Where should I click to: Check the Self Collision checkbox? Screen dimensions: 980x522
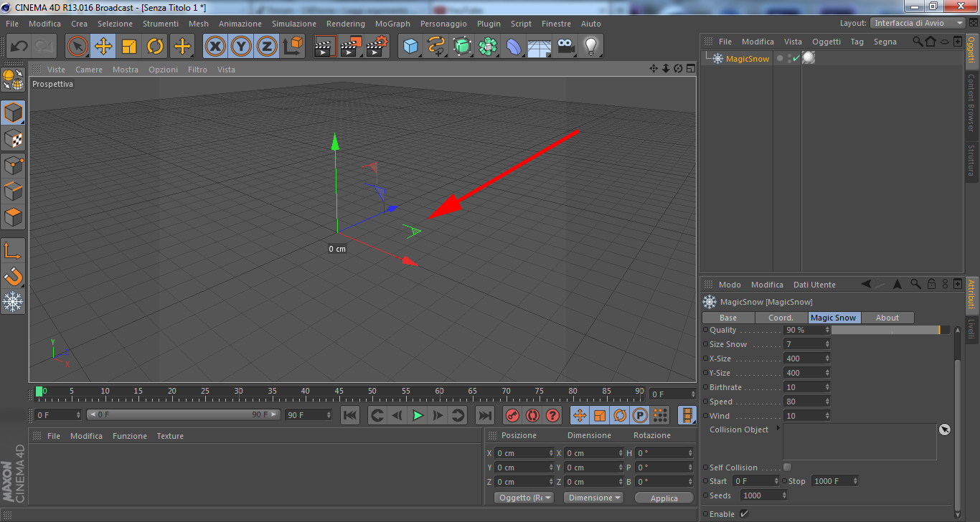tap(787, 468)
